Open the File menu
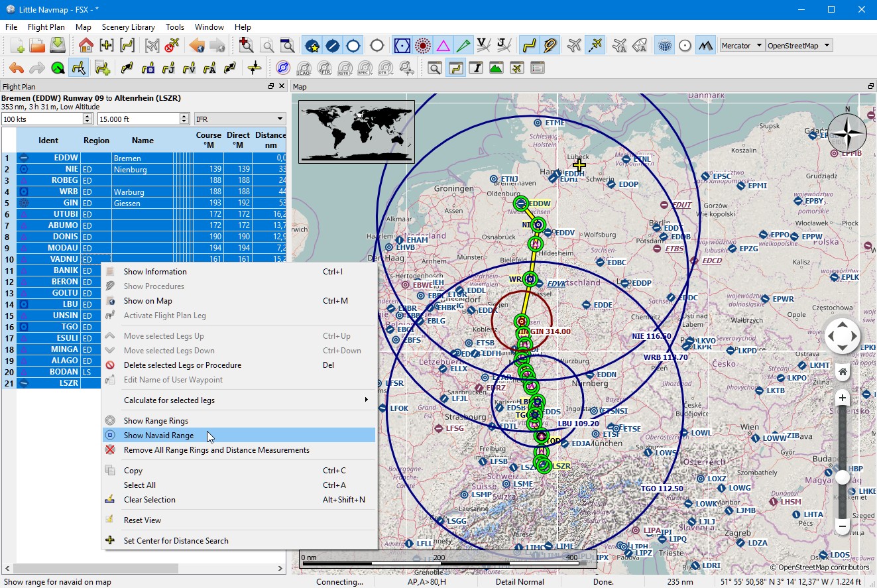The image size is (877, 588). click(11, 27)
